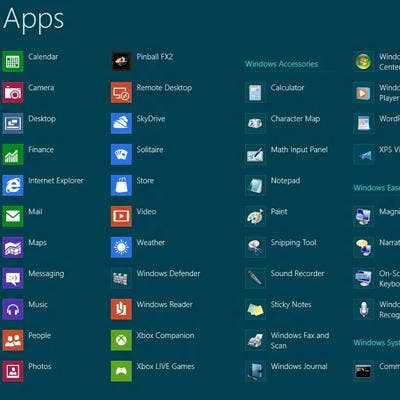Open the Sound Recorder microphone icon
400x400 pixels.
point(255,278)
